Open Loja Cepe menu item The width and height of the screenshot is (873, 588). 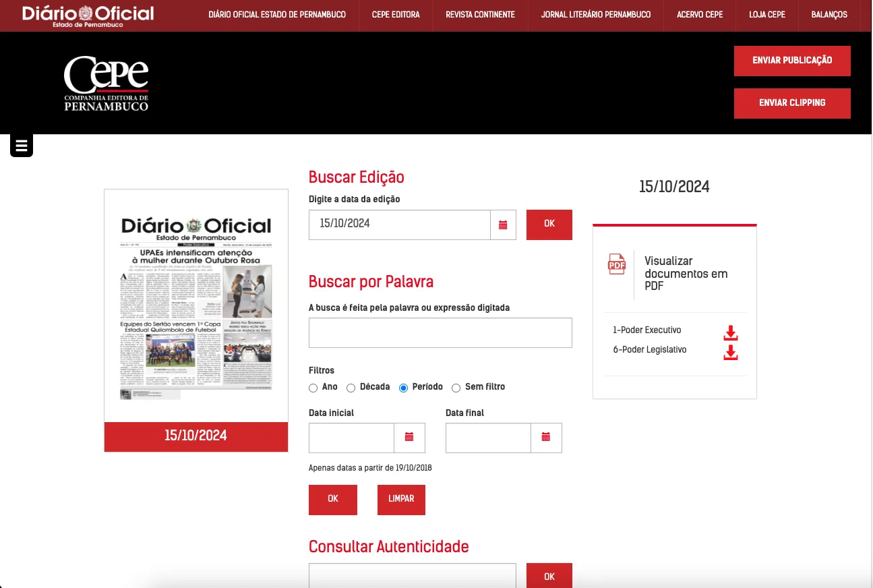click(x=767, y=15)
